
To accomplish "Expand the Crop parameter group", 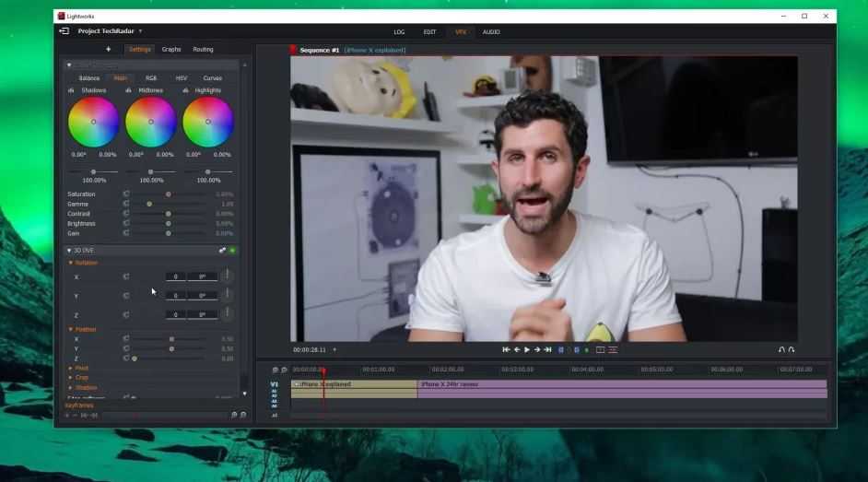I will pyautogui.click(x=70, y=378).
